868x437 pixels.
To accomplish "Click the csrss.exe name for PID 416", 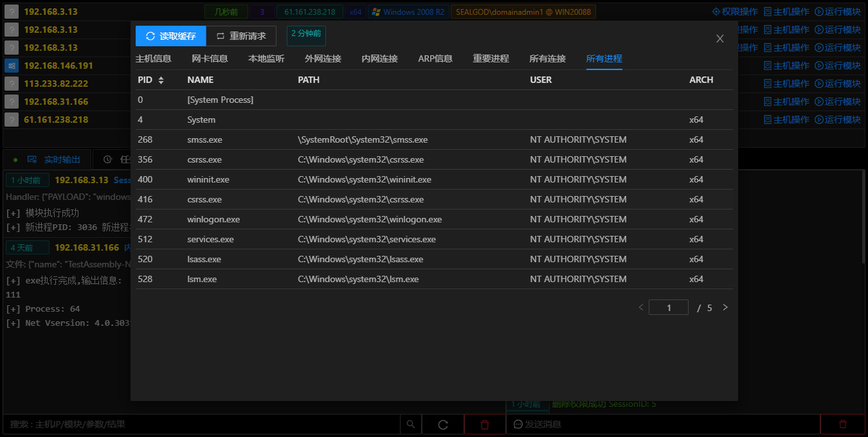I will pyautogui.click(x=204, y=199).
